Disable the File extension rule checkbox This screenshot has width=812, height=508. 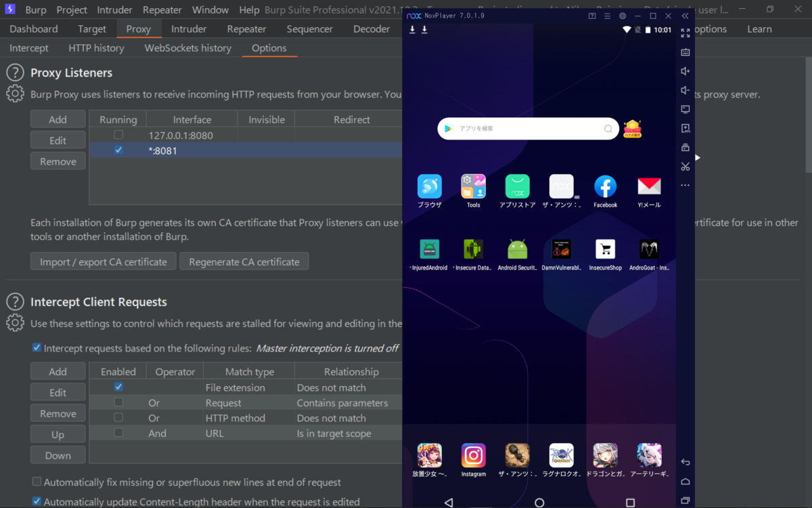(x=118, y=387)
